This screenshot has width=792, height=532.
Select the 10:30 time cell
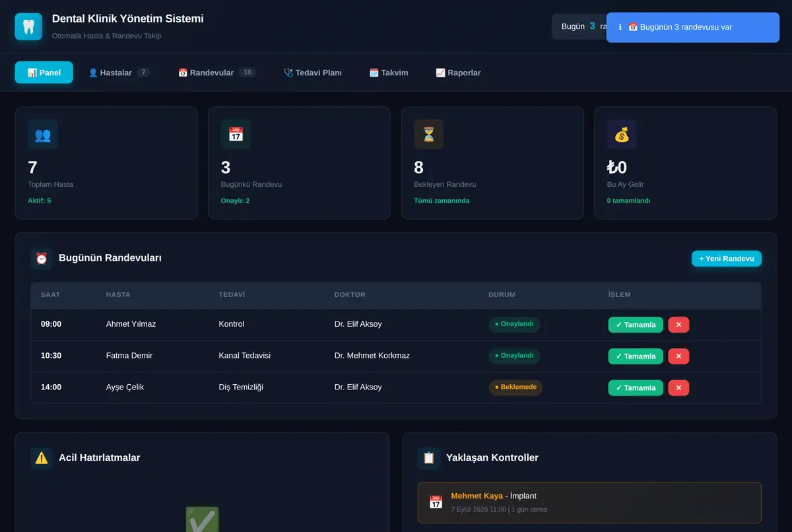click(51, 356)
